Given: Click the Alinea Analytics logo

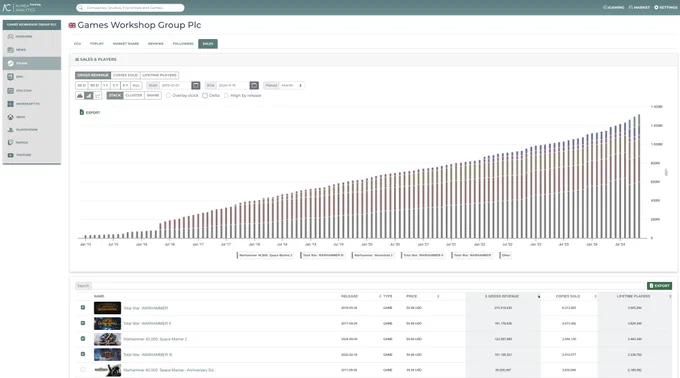Looking at the screenshot, I should (22, 7).
